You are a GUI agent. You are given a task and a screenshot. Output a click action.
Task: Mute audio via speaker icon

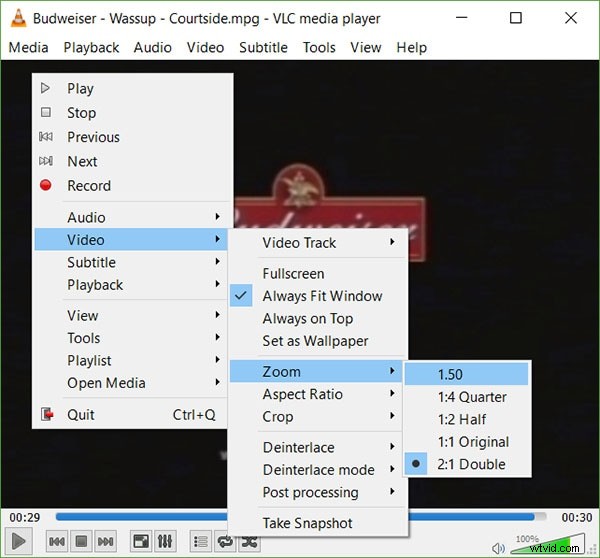point(498,548)
